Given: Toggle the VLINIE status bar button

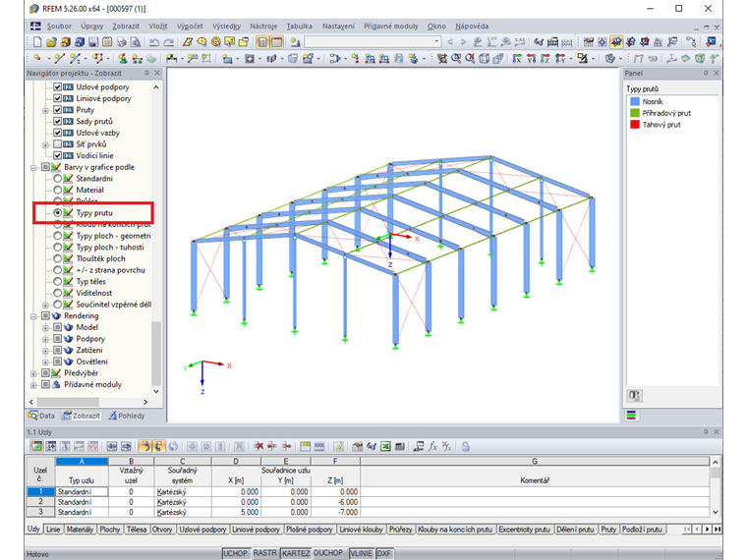Looking at the screenshot, I should 361,553.
